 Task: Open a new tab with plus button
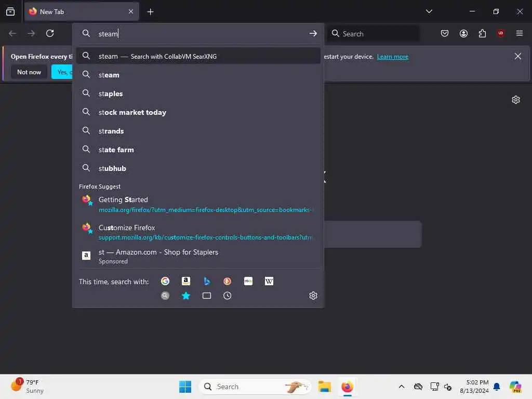[x=150, y=12]
